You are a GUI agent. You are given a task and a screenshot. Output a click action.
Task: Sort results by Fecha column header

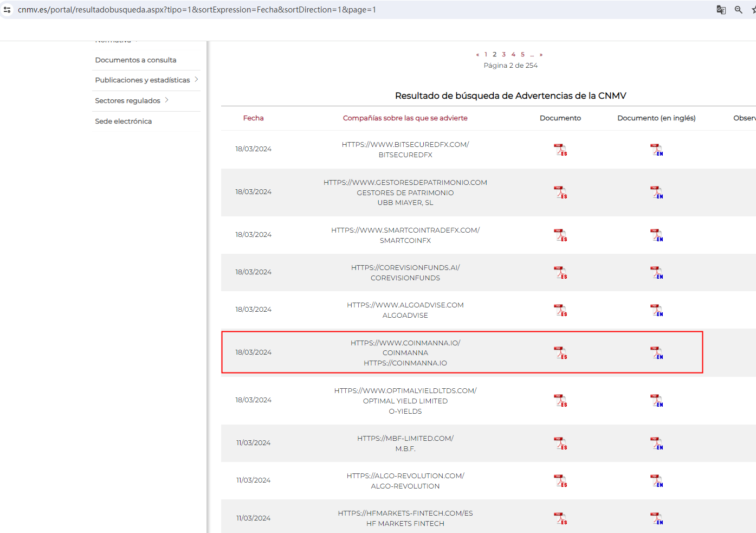pyautogui.click(x=253, y=118)
